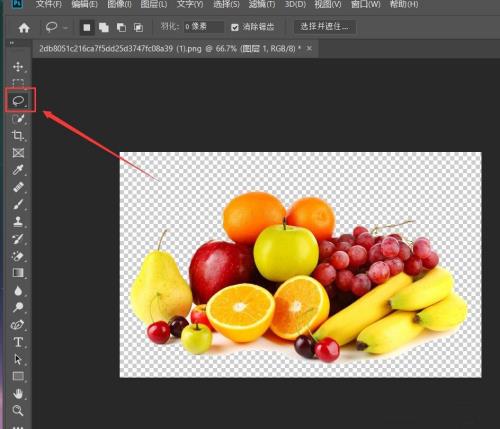Select the Clone Stamp tool

(18, 222)
